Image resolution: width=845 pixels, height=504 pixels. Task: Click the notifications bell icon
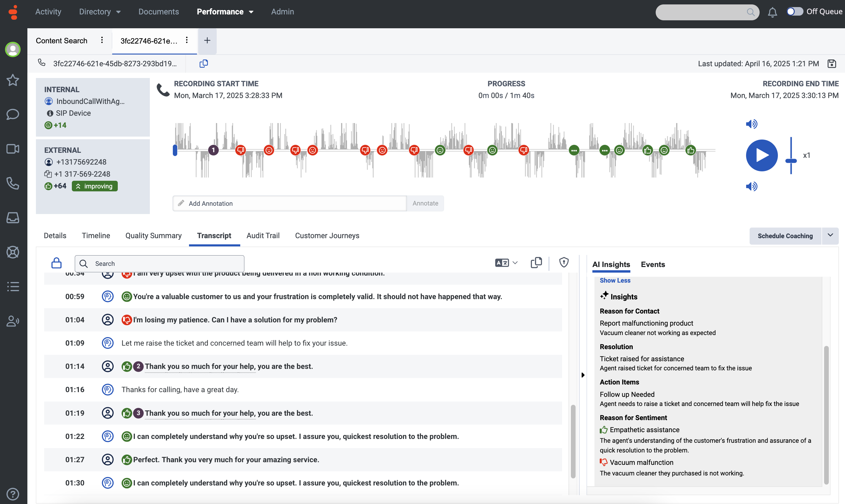point(772,12)
